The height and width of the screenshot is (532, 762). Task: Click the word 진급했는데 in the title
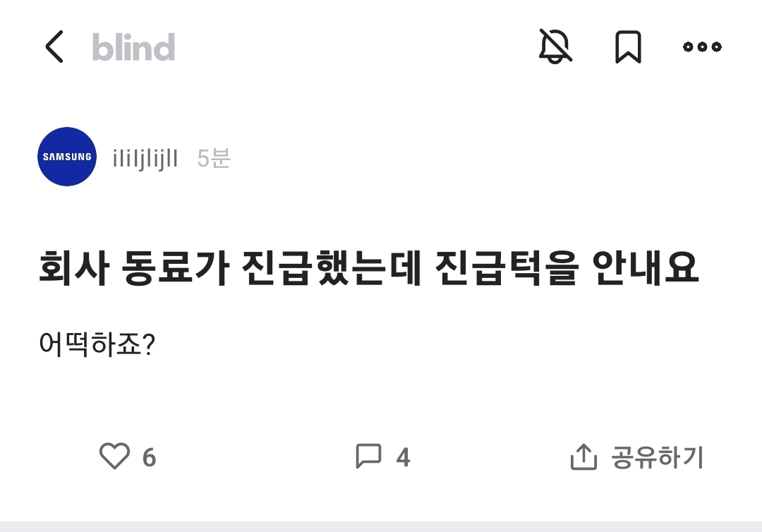pos(332,269)
